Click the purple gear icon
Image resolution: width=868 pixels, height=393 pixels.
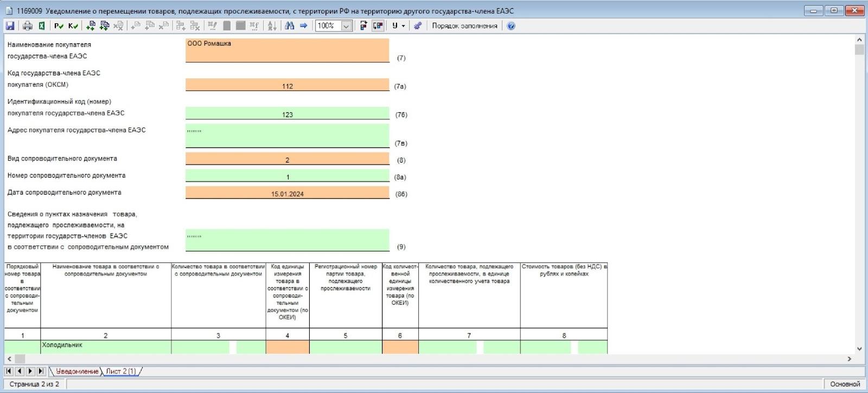point(418,25)
